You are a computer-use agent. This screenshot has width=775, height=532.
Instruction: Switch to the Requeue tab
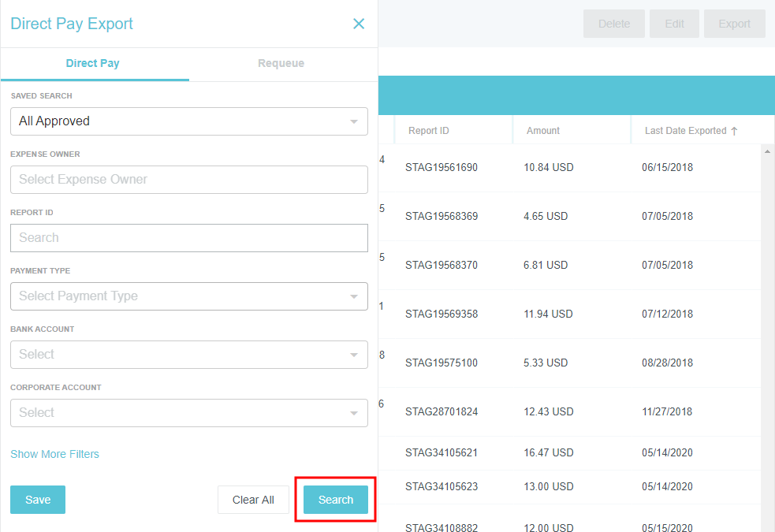(281, 63)
